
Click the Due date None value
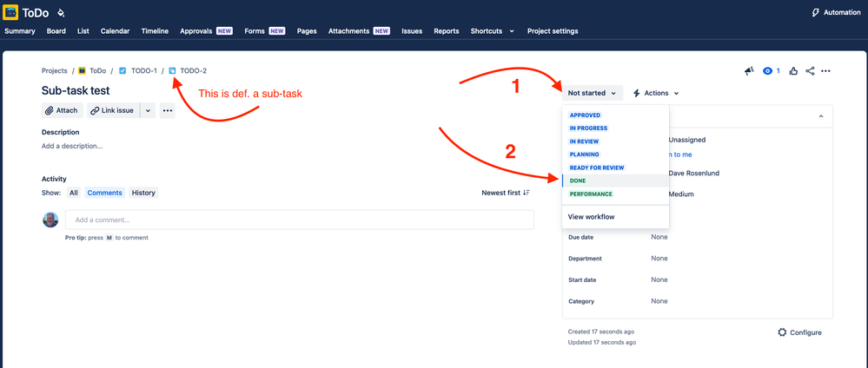[659, 237]
